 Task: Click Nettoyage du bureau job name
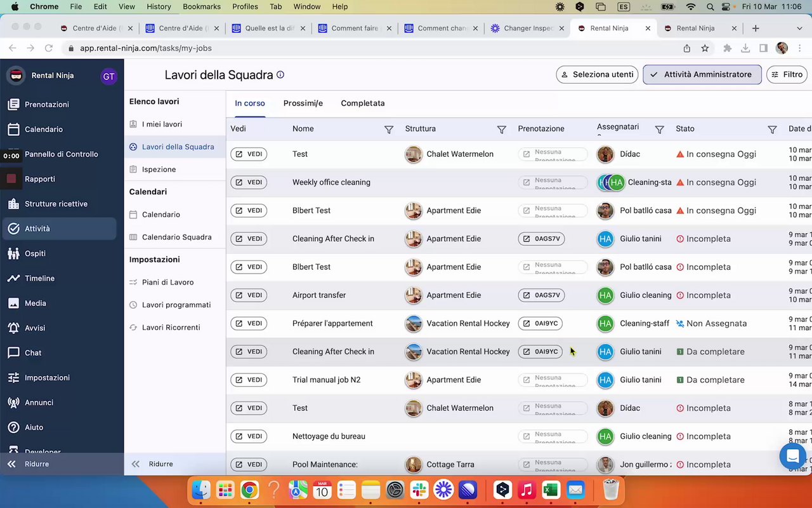(329, 436)
